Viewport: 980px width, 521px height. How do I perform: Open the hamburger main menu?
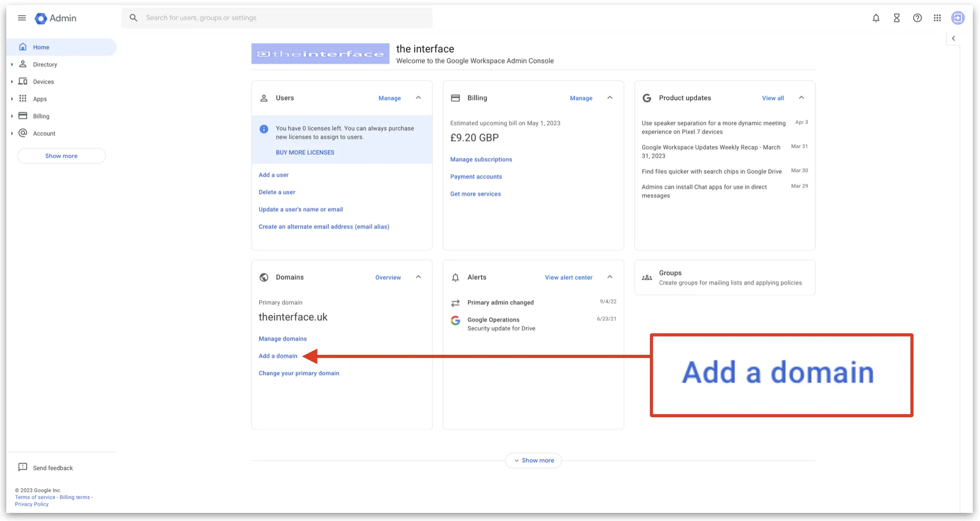coord(22,18)
